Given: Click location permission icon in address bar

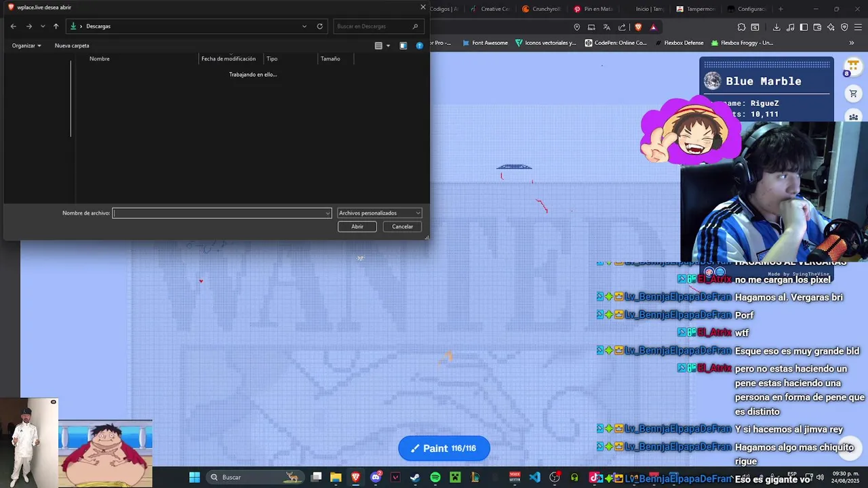Looking at the screenshot, I should click(576, 27).
